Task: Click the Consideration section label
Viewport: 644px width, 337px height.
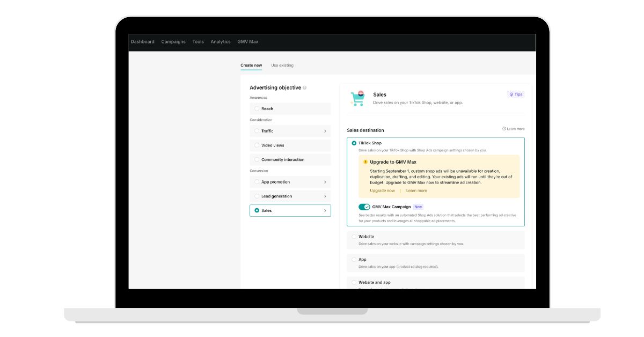Action: click(261, 120)
